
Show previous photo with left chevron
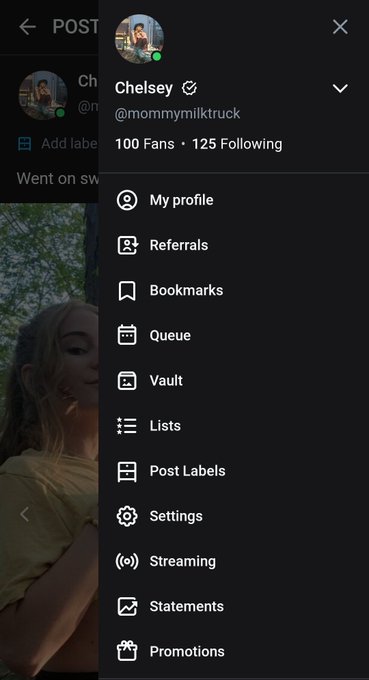[24, 515]
